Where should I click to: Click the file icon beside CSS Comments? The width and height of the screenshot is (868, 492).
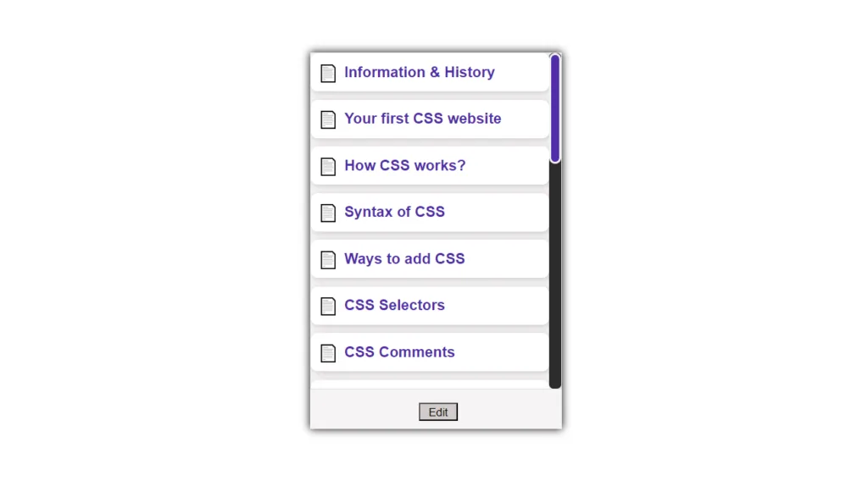[x=328, y=353]
